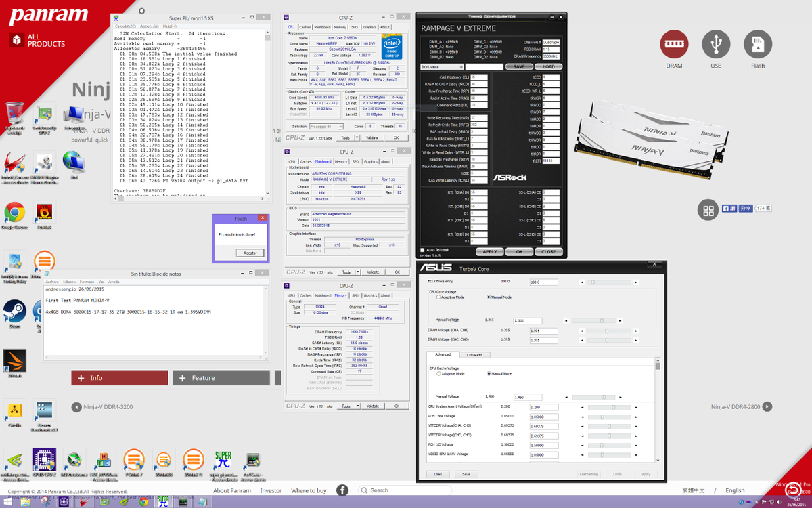Click LOAD in Timing Configurator

549,66
